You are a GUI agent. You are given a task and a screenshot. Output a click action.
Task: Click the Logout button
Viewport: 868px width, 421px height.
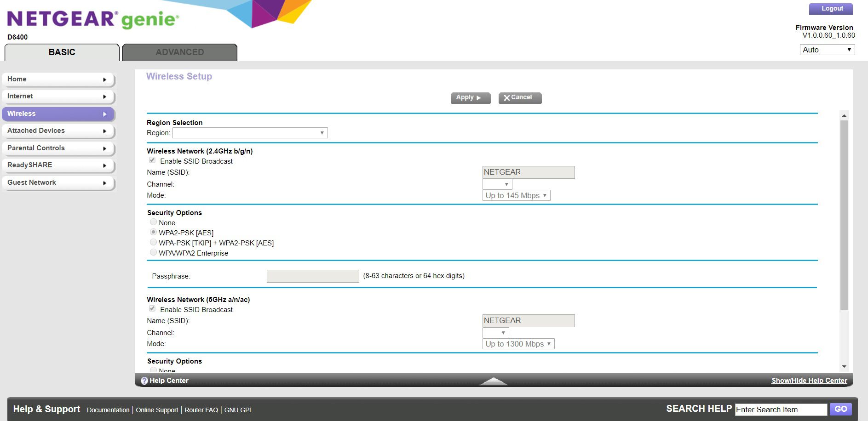[831, 9]
